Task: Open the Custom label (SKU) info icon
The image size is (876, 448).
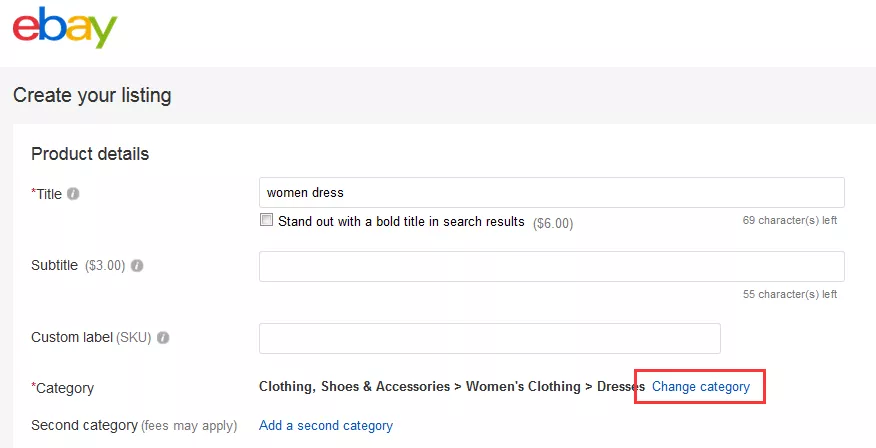Action: click(x=163, y=338)
